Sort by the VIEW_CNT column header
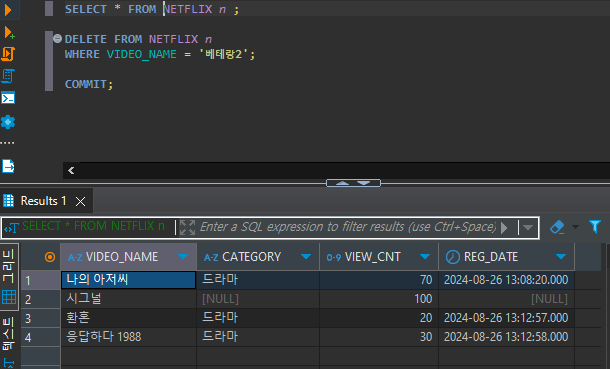This screenshot has height=369, width=610. pos(372,257)
